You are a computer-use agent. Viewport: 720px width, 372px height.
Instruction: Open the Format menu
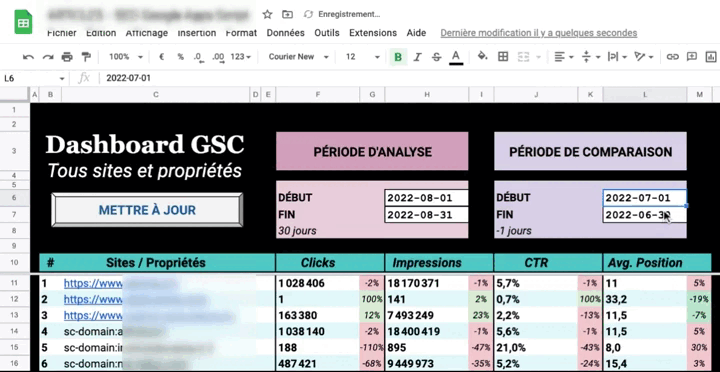pos(241,33)
